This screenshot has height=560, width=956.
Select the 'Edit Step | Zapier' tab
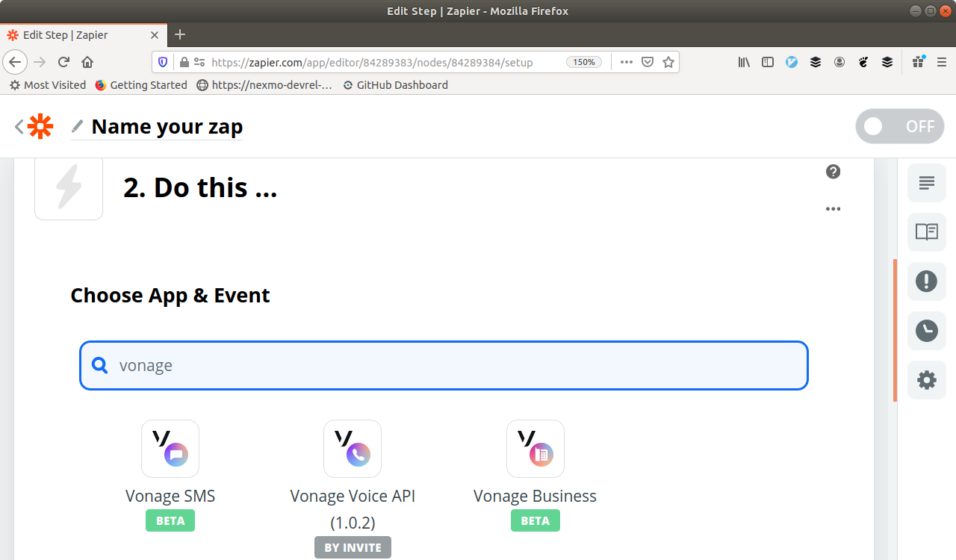[83, 35]
